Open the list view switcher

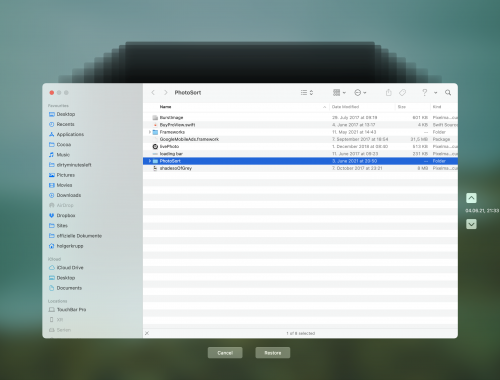(x=307, y=93)
